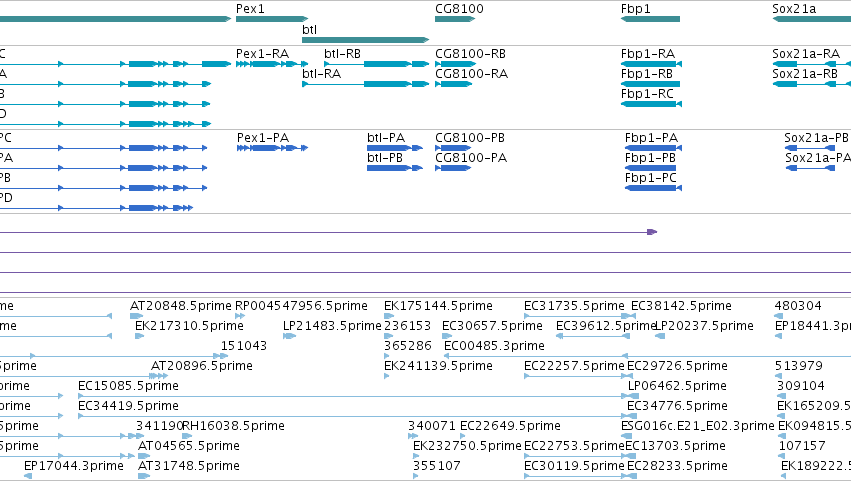Screen dimensions: 851x481
Task: Open EST LP21483.5prime
Action: (x=332, y=326)
